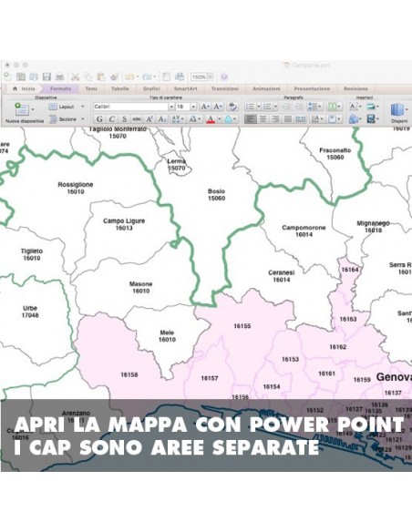Click the numbered list icon

pyautogui.click(x=267, y=107)
